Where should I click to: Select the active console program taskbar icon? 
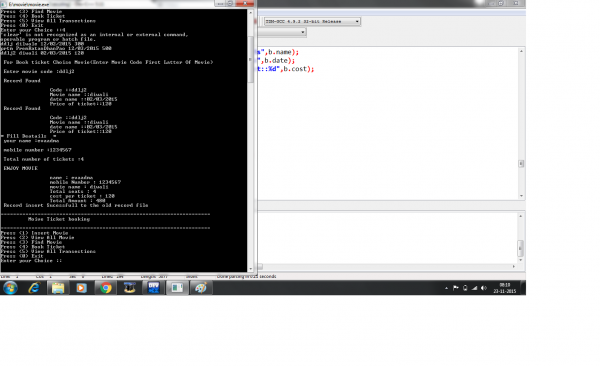click(177, 288)
